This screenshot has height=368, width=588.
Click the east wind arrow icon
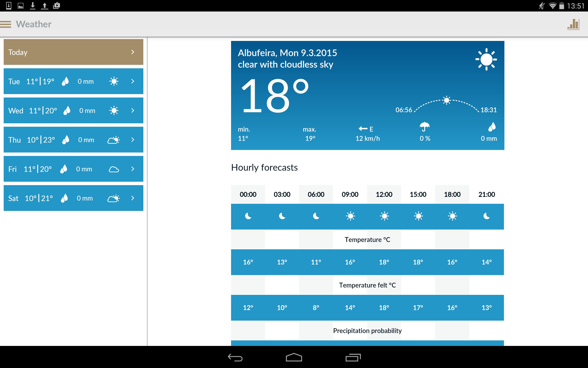pyautogui.click(x=363, y=129)
